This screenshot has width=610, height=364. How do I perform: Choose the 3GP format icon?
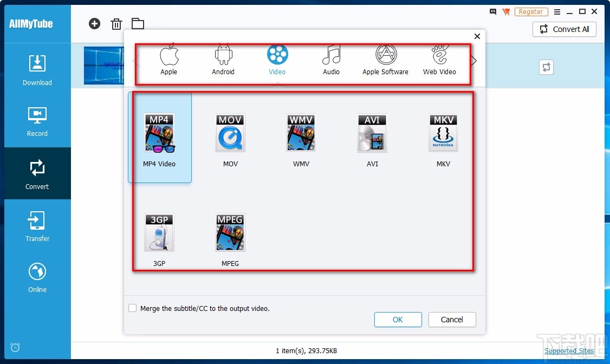(x=159, y=232)
